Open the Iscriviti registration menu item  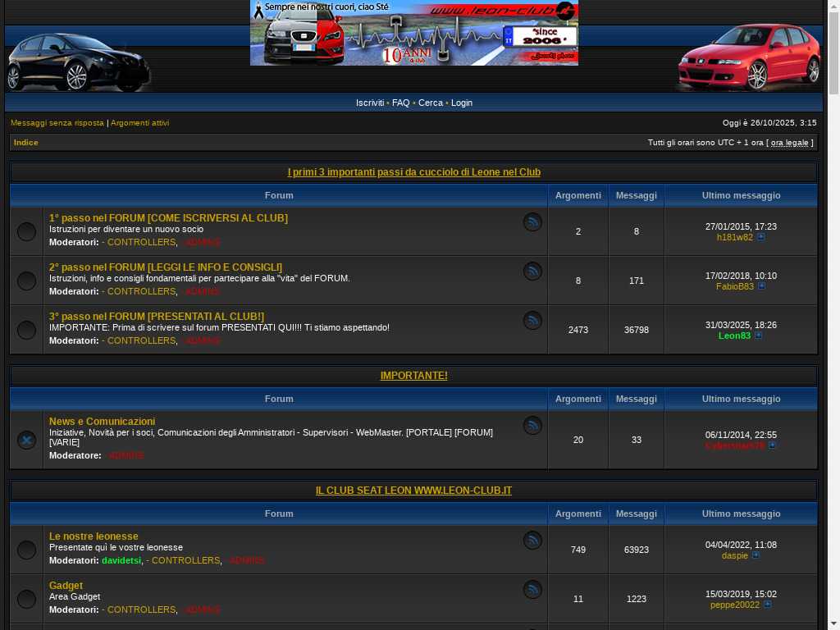point(370,103)
